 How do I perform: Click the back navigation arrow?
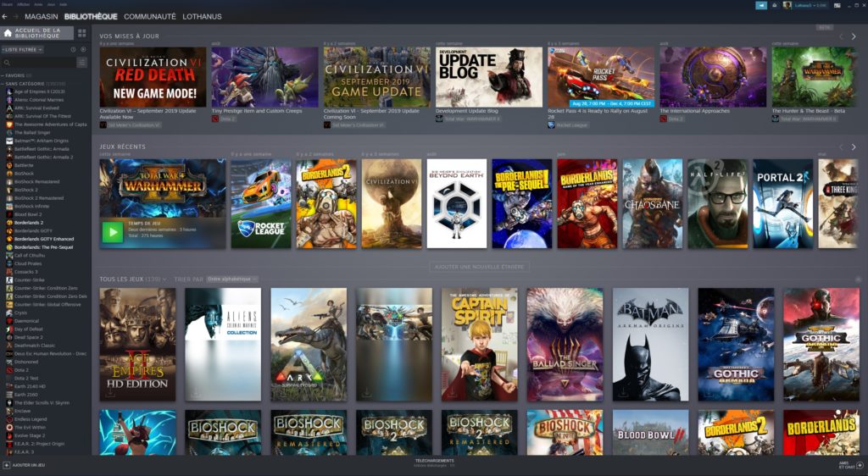[5, 16]
